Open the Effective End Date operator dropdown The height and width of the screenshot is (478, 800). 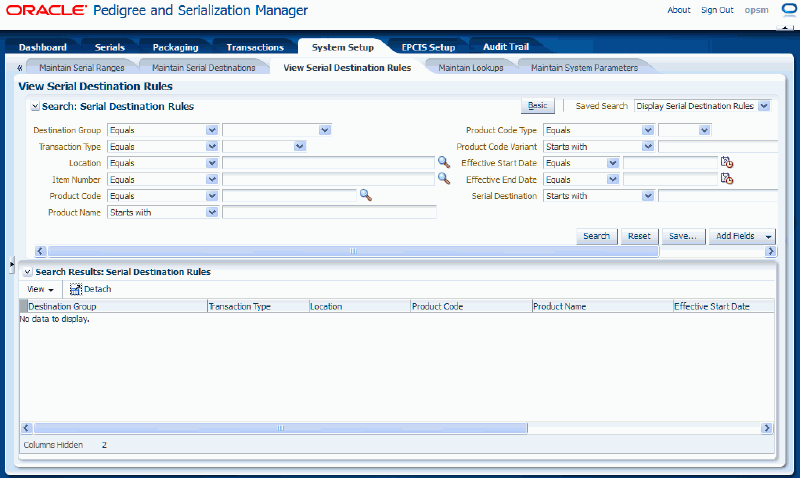tap(613, 180)
